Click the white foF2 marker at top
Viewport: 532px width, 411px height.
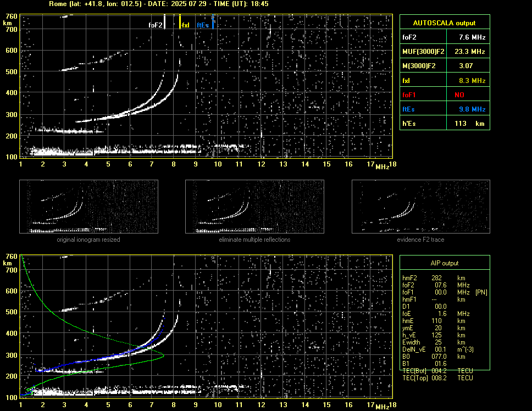pyautogui.click(x=164, y=21)
